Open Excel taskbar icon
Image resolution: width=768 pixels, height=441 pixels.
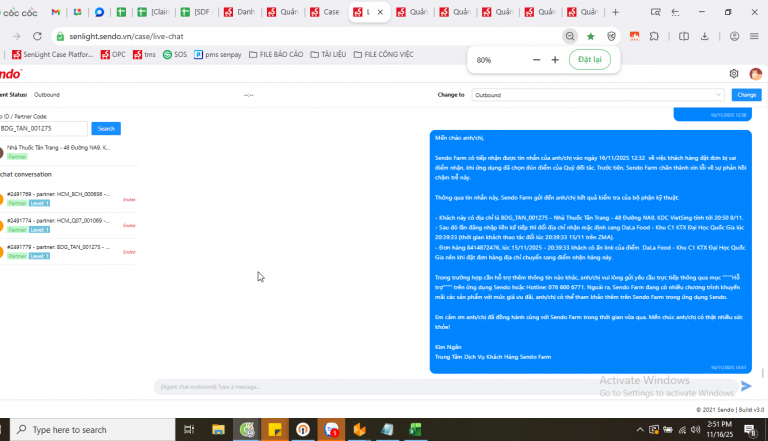(415, 430)
